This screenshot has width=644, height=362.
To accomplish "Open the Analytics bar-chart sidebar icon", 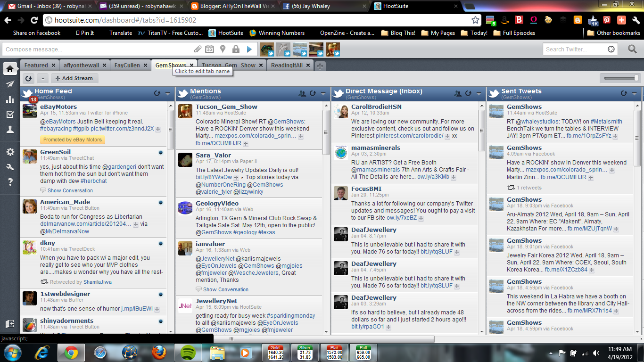I will coord(10,99).
